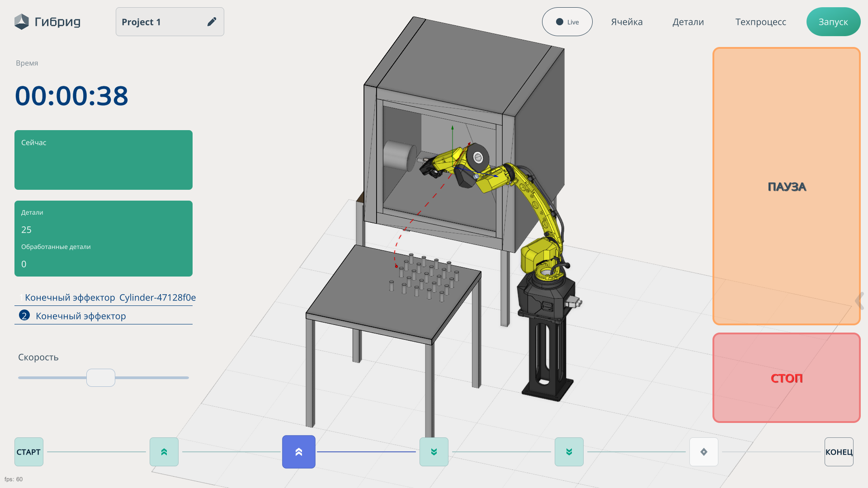Click the Запуск button

pos(833,22)
